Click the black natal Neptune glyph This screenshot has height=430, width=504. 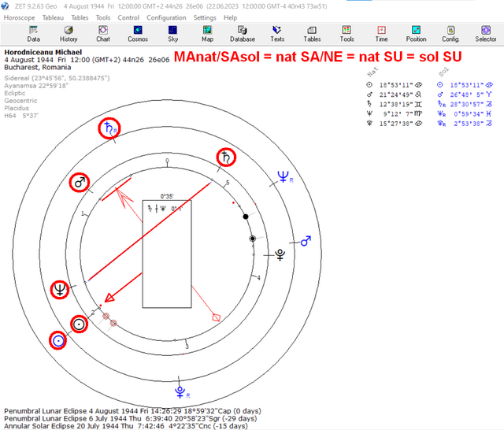(60, 289)
